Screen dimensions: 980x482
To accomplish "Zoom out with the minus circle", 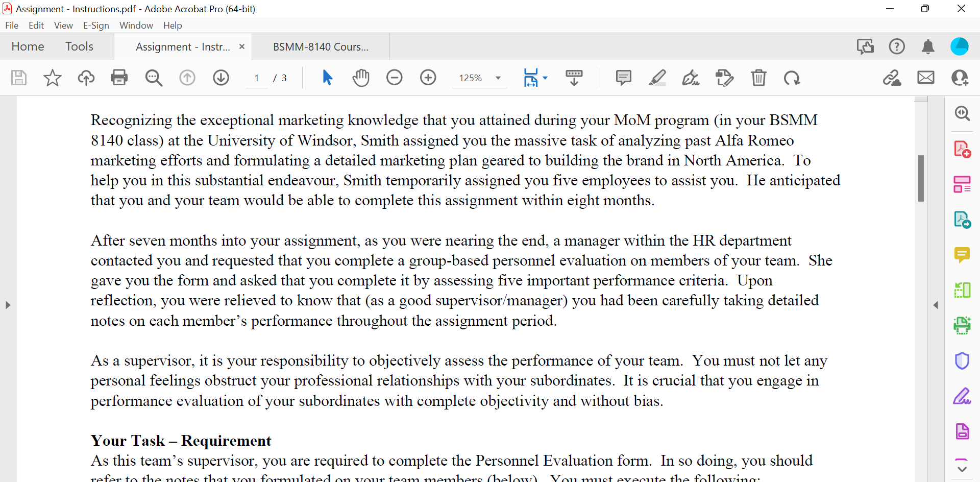I will [395, 78].
